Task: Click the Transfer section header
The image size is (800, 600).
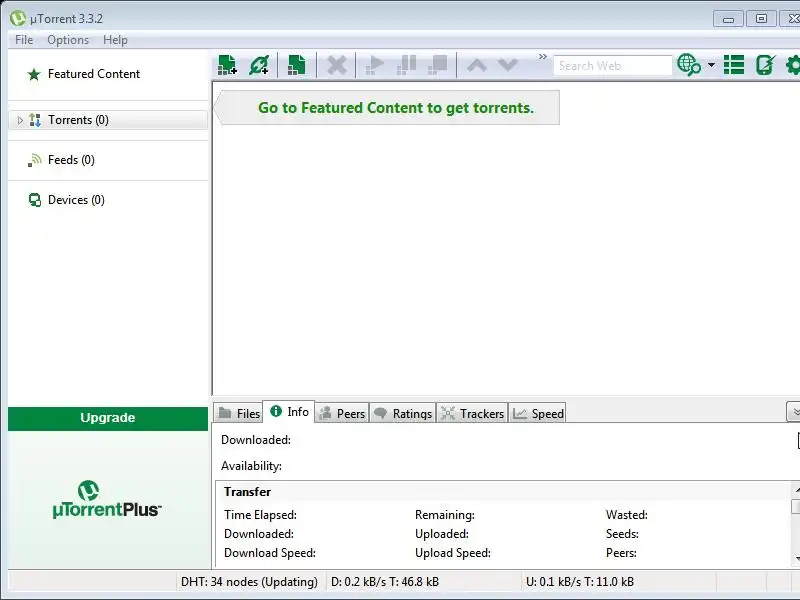Action: click(247, 492)
